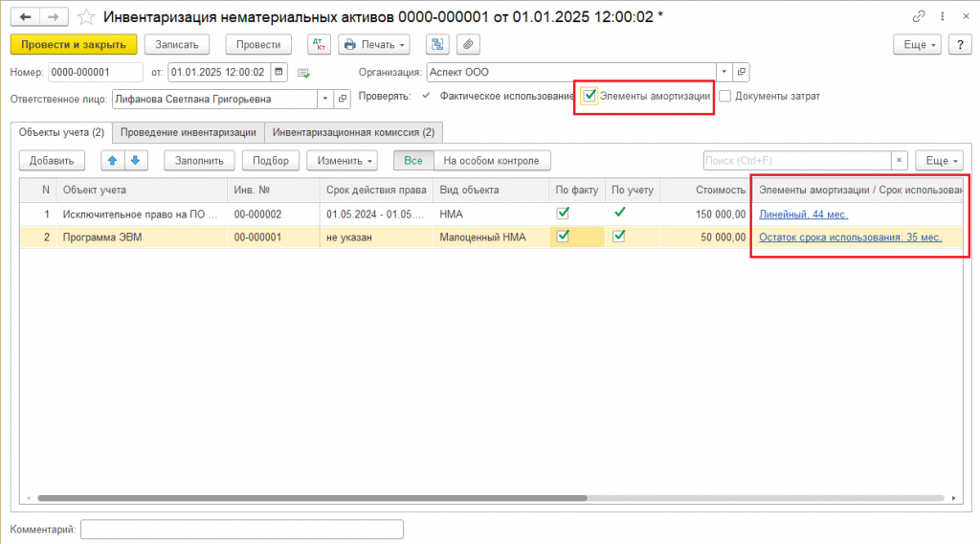
Task: Click the document date field
Action: tap(219, 72)
